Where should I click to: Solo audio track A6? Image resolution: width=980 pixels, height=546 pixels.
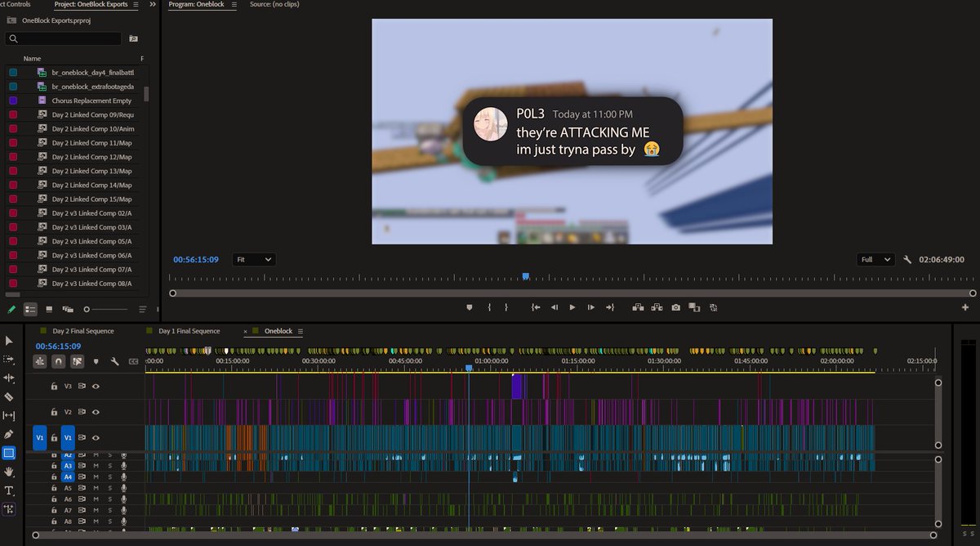click(109, 499)
